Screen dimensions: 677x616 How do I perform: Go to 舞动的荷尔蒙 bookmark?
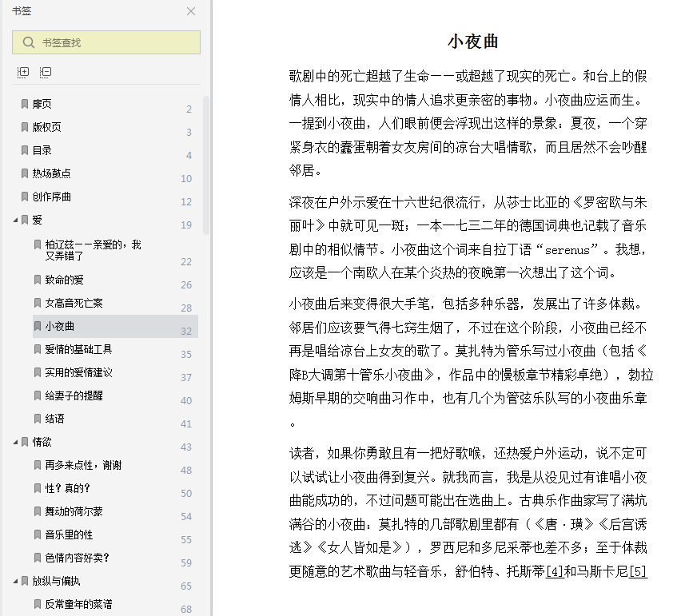coord(74,512)
